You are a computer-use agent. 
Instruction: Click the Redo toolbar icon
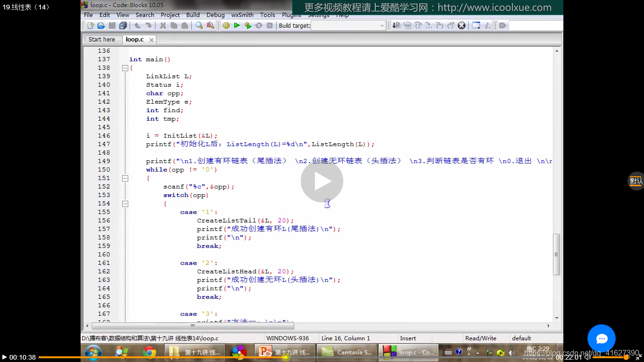pyautogui.click(x=148, y=25)
